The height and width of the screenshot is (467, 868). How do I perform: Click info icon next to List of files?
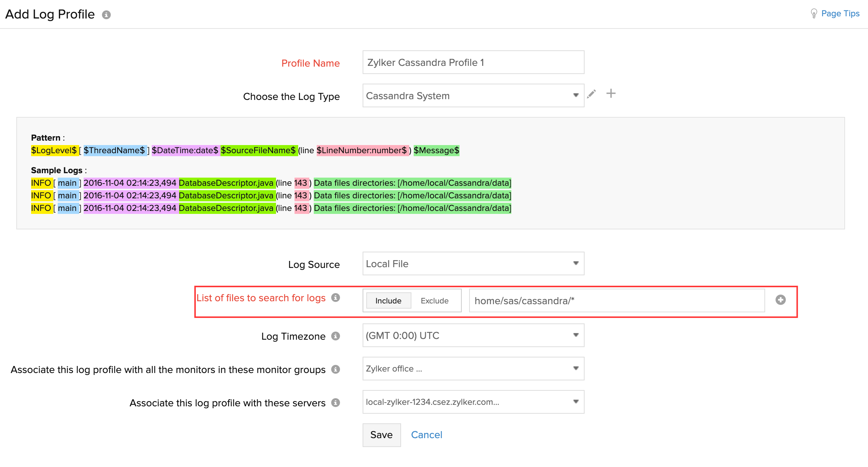[x=335, y=298]
